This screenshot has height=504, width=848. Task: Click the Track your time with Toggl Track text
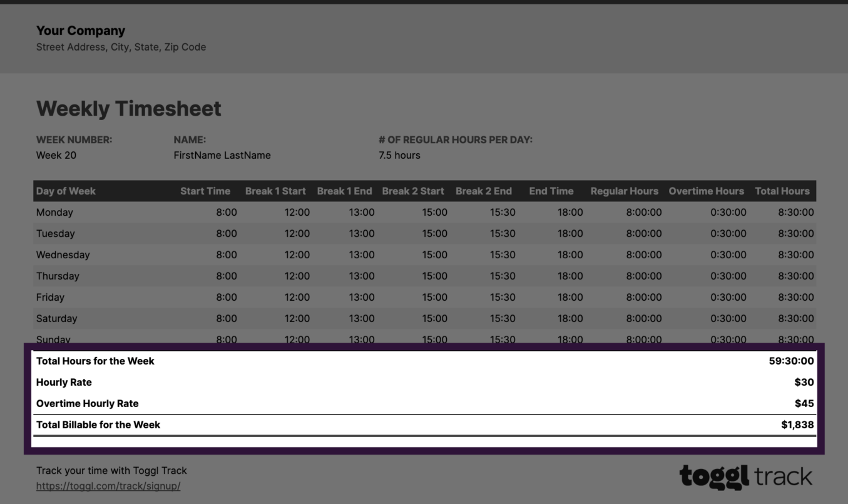111,470
